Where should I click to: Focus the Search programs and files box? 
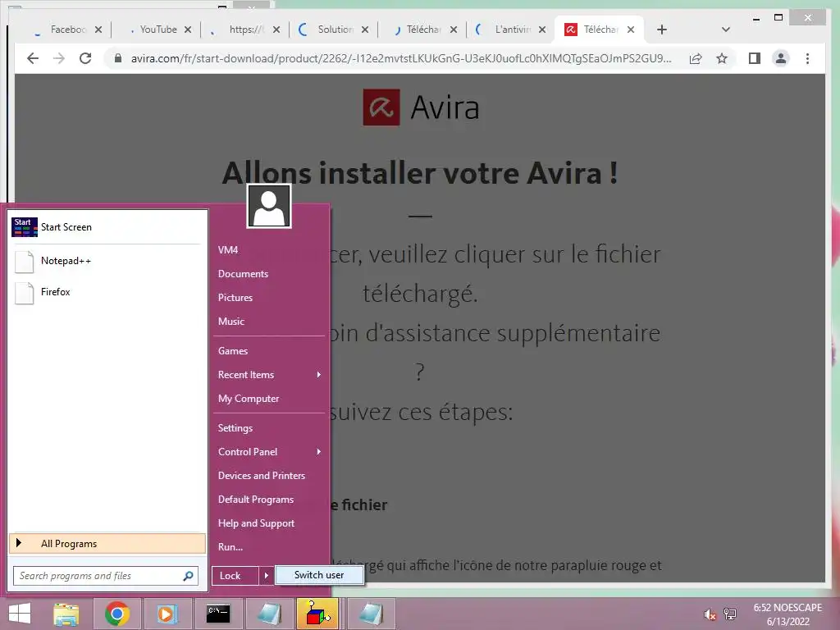106,576
